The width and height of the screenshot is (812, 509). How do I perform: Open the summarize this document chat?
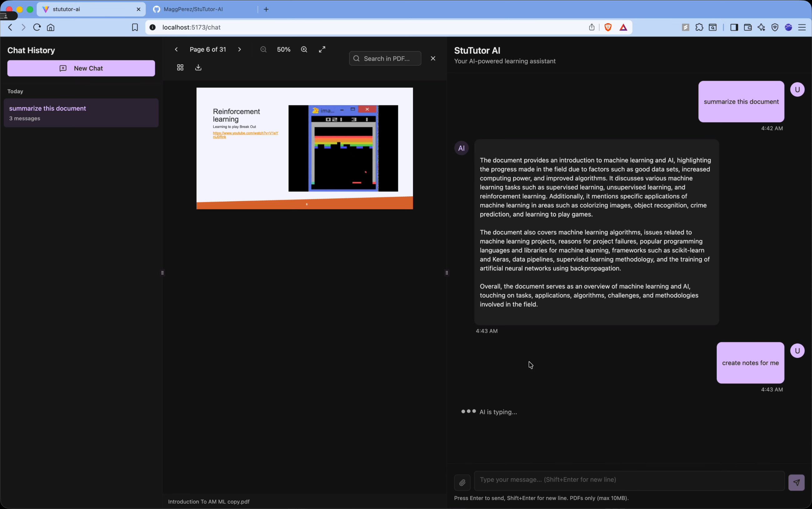pos(81,113)
